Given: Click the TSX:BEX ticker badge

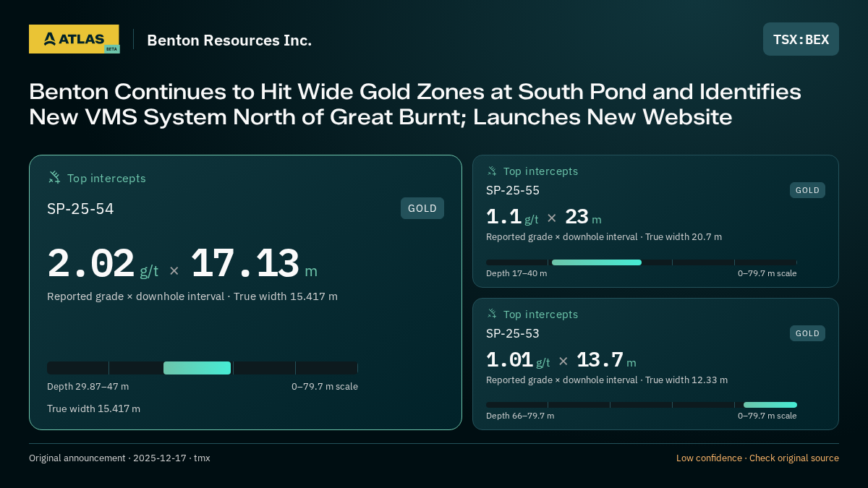Looking at the screenshot, I should pos(801,39).
